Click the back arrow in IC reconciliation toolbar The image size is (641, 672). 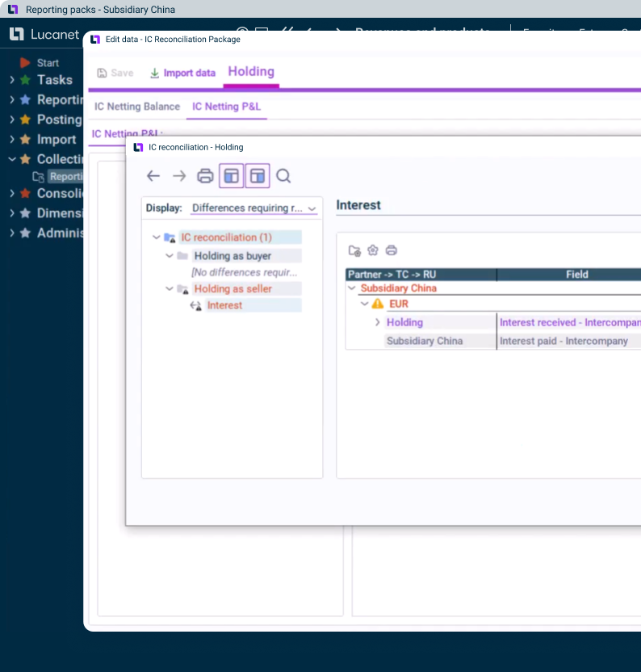(x=153, y=176)
